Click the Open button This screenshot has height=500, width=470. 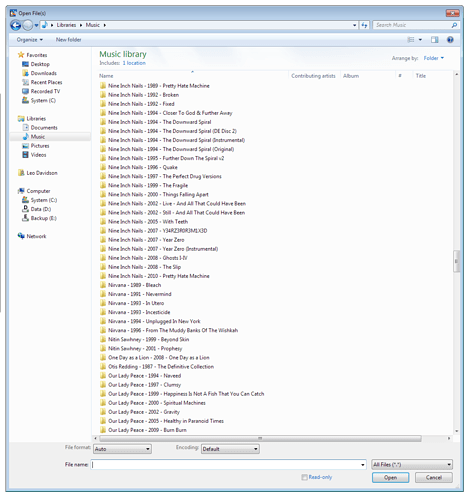390,477
